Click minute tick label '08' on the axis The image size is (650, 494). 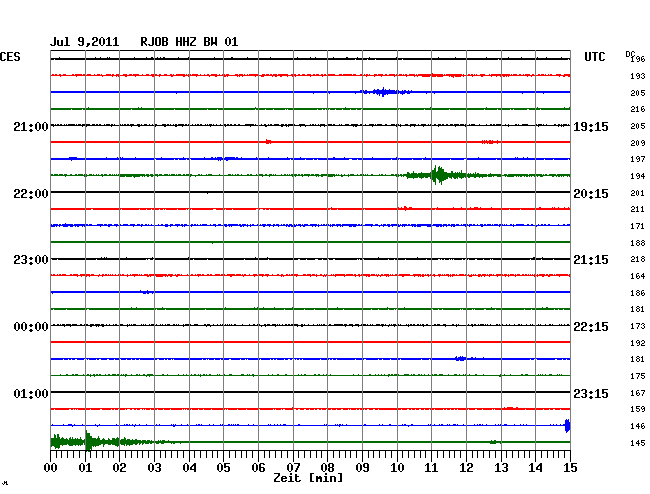(x=327, y=467)
